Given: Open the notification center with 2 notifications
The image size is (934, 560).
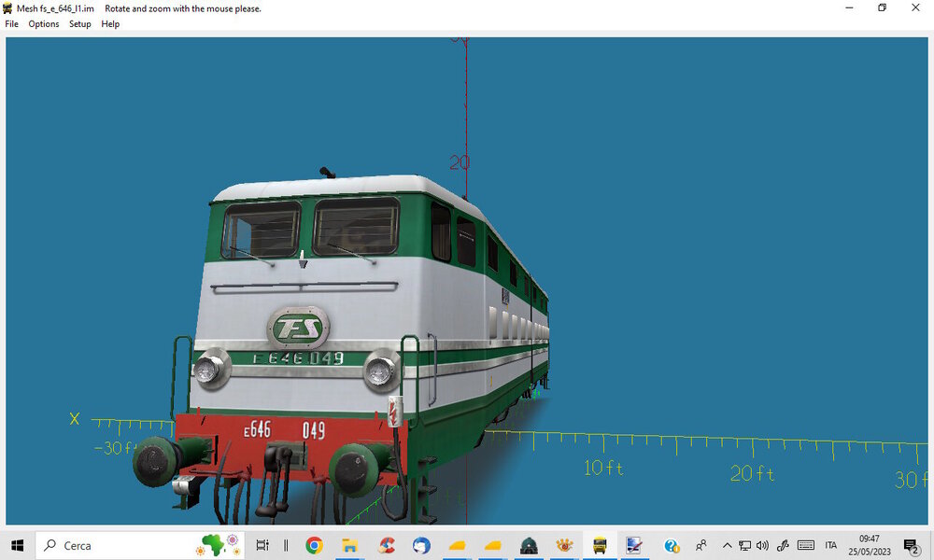Looking at the screenshot, I should click(911, 545).
